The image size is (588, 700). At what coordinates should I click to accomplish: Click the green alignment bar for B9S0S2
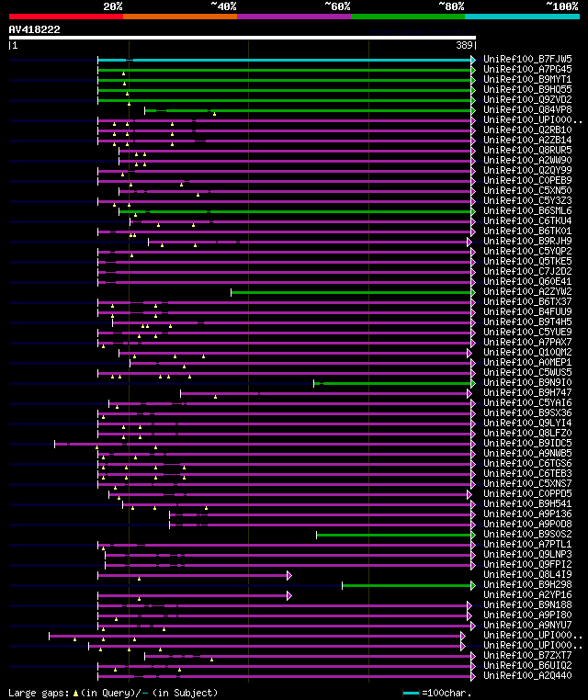[394, 535]
